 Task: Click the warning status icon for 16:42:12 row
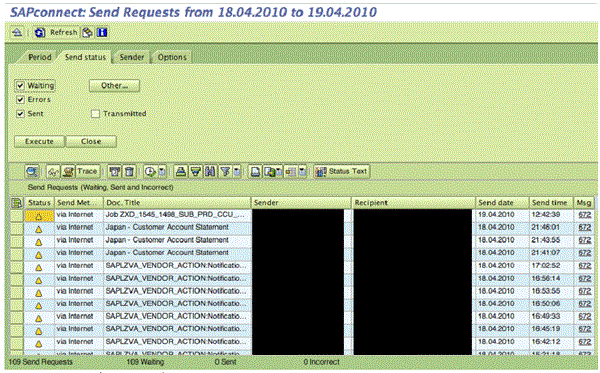(x=39, y=344)
